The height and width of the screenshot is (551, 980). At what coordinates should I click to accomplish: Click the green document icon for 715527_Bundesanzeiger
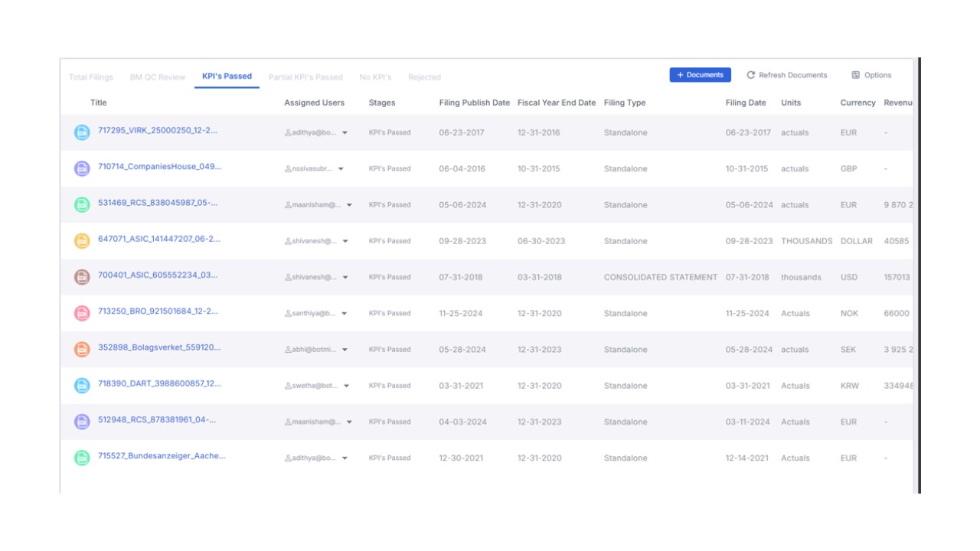pyautogui.click(x=82, y=458)
